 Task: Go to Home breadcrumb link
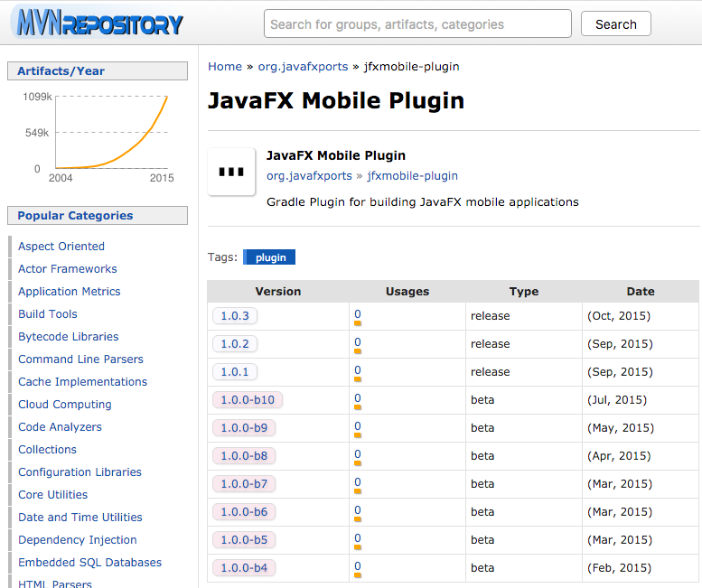coord(225,66)
